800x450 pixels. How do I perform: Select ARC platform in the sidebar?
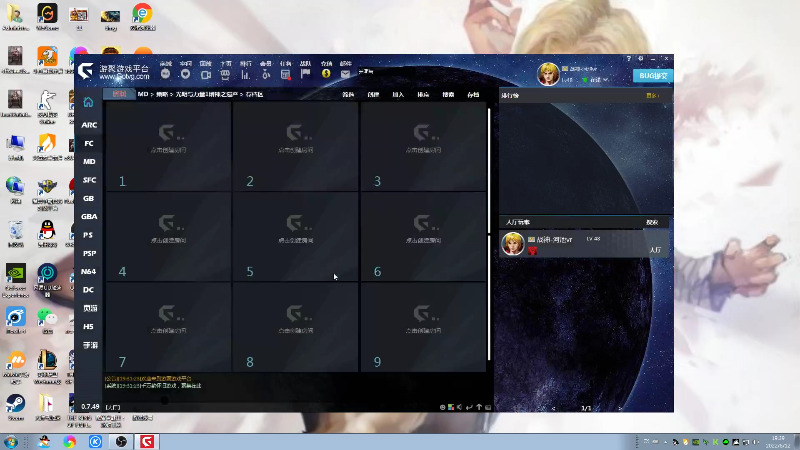89,125
